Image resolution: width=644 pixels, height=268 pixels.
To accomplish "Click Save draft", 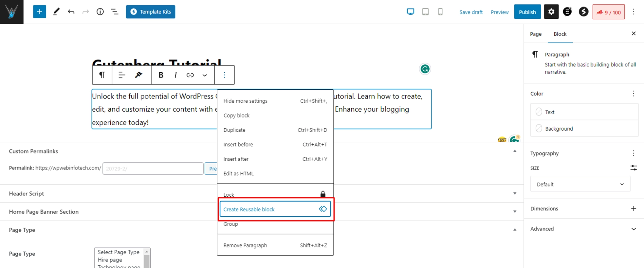I will [471, 12].
